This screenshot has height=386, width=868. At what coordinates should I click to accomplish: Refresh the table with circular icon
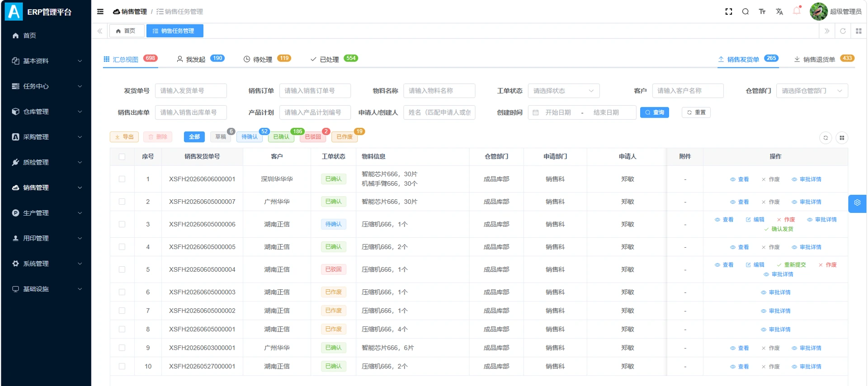[x=826, y=138]
